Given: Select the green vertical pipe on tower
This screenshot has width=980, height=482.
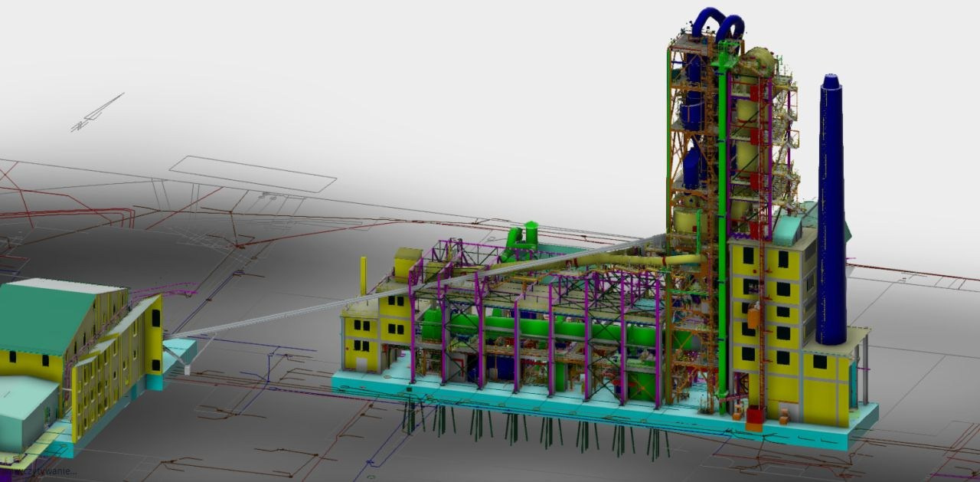Looking at the screenshot, I should pyautogui.click(x=722, y=230).
